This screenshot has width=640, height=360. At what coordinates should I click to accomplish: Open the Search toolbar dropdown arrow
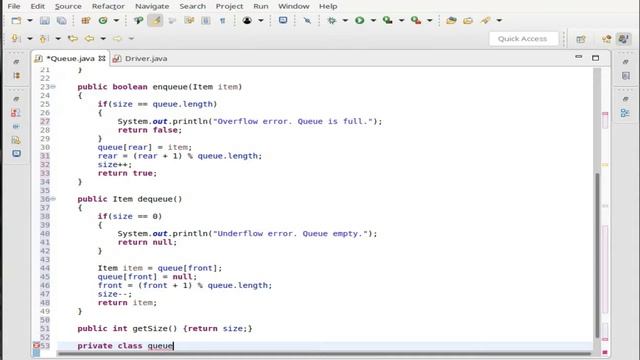click(499, 20)
